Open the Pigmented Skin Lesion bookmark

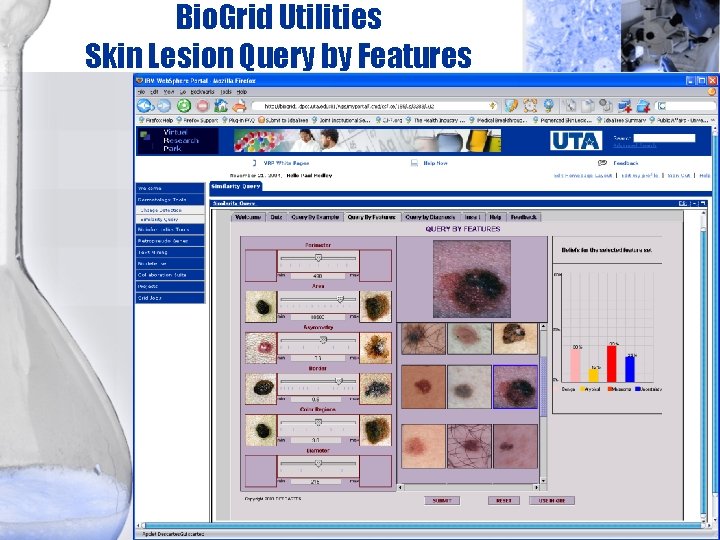(x=562, y=120)
